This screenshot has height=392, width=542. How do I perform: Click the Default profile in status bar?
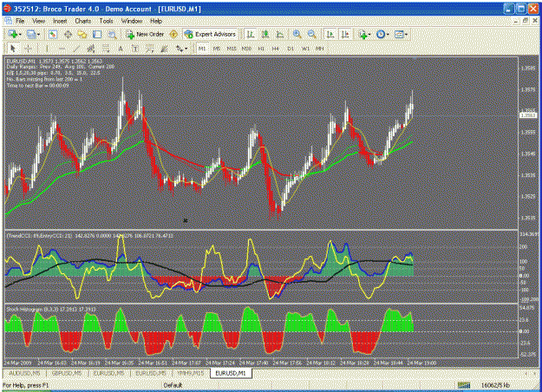[x=173, y=385]
